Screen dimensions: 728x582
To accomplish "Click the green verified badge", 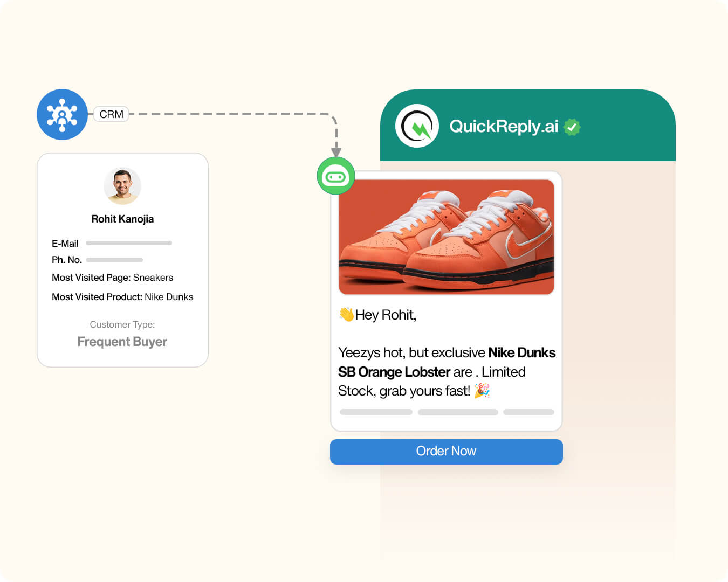I will 572,127.
